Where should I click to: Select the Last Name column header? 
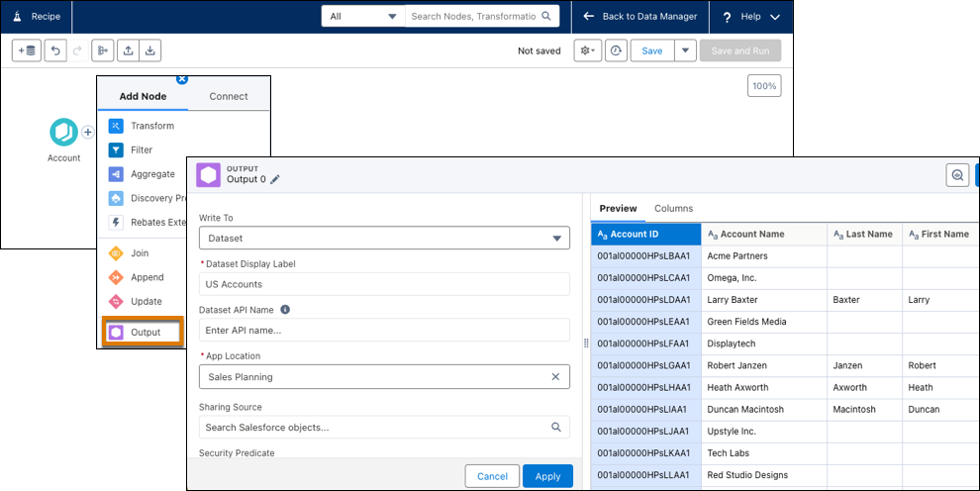point(864,235)
